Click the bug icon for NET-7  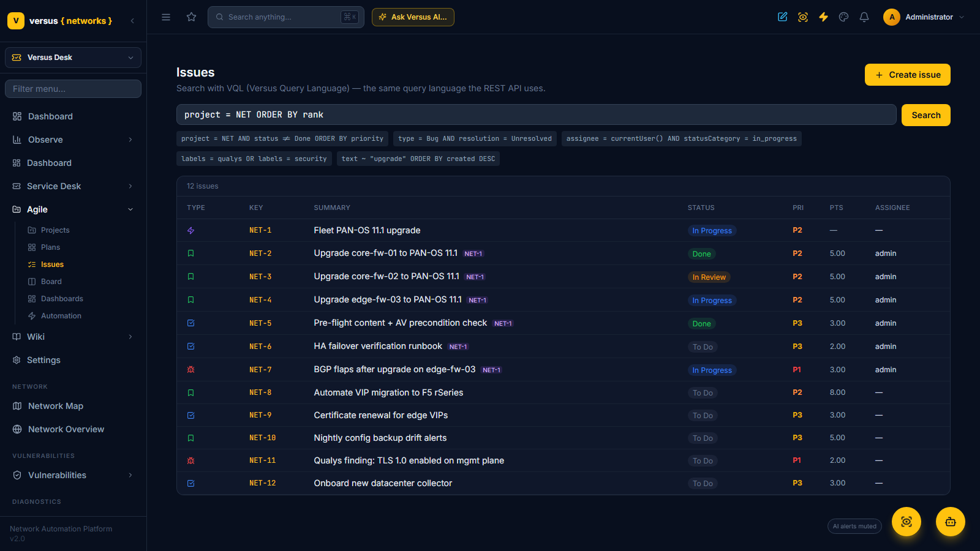pyautogui.click(x=190, y=370)
